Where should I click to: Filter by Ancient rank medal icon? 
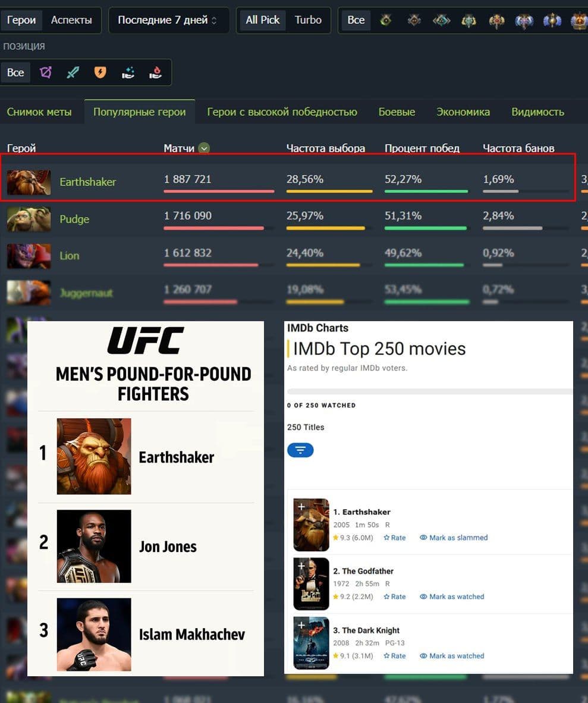(x=524, y=21)
